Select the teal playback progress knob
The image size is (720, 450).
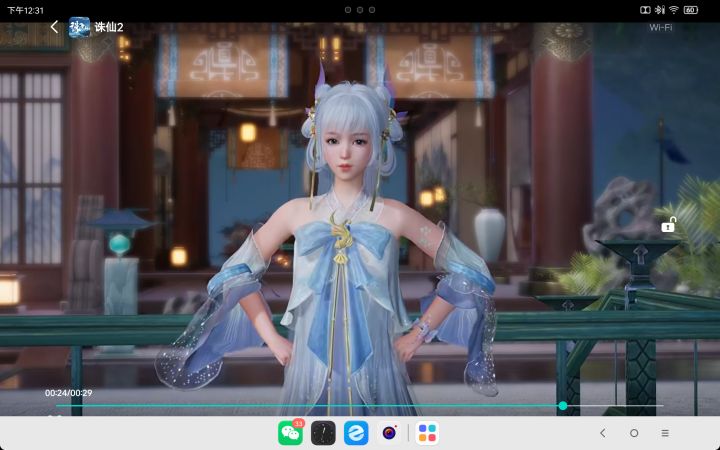563,405
